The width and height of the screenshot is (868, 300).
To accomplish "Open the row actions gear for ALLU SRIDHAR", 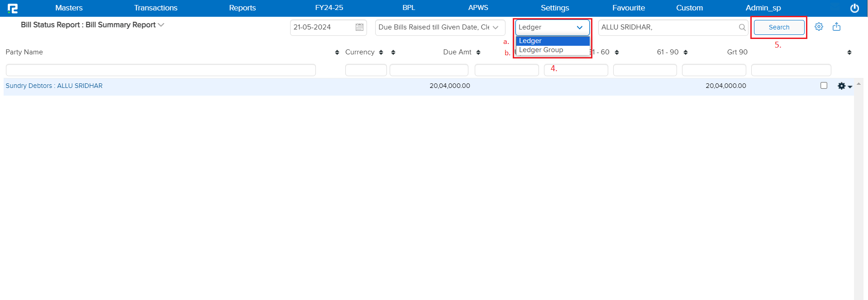I will pos(844,86).
